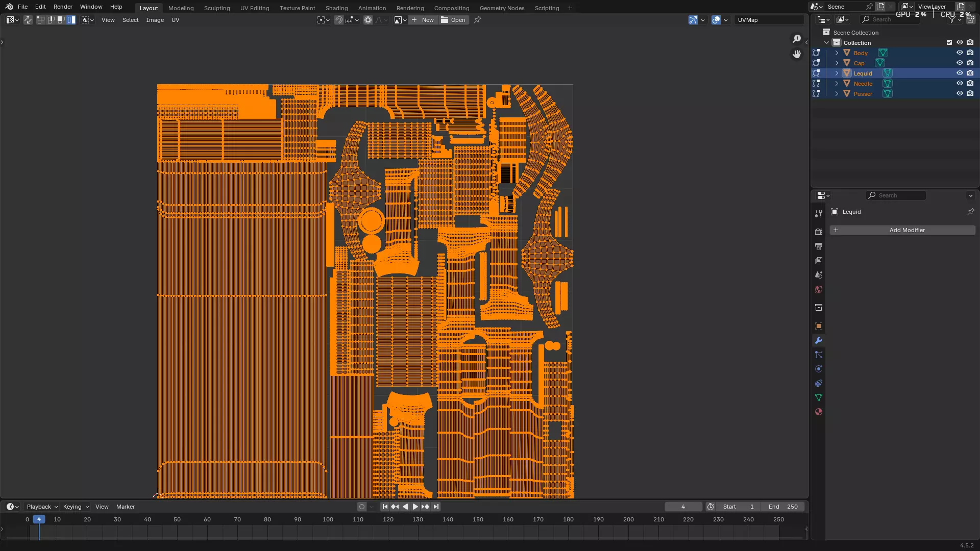Click the End frame field

(x=783, y=507)
